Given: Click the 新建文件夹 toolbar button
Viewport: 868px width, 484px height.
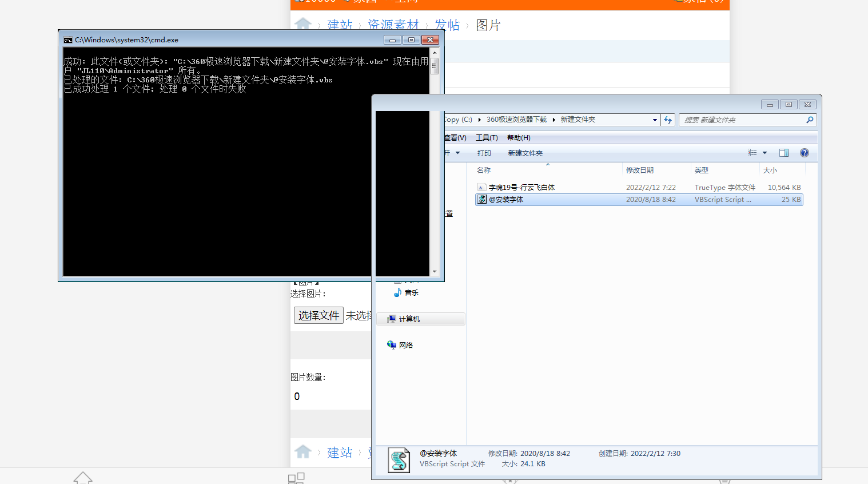Looking at the screenshot, I should click(x=524, y=153).
